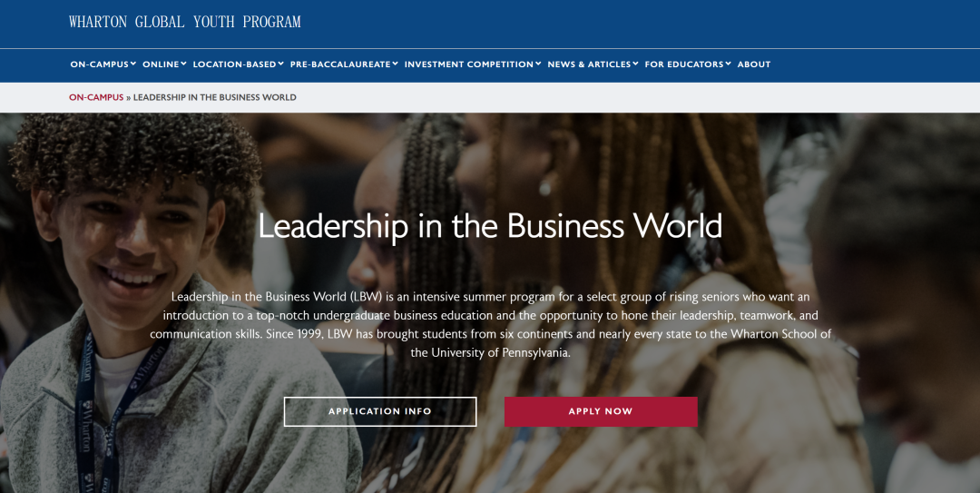This screenshot has height=493, width=980.
Task: Click the Leadership in the Business World breadcrumb
Action: (214, 97)
